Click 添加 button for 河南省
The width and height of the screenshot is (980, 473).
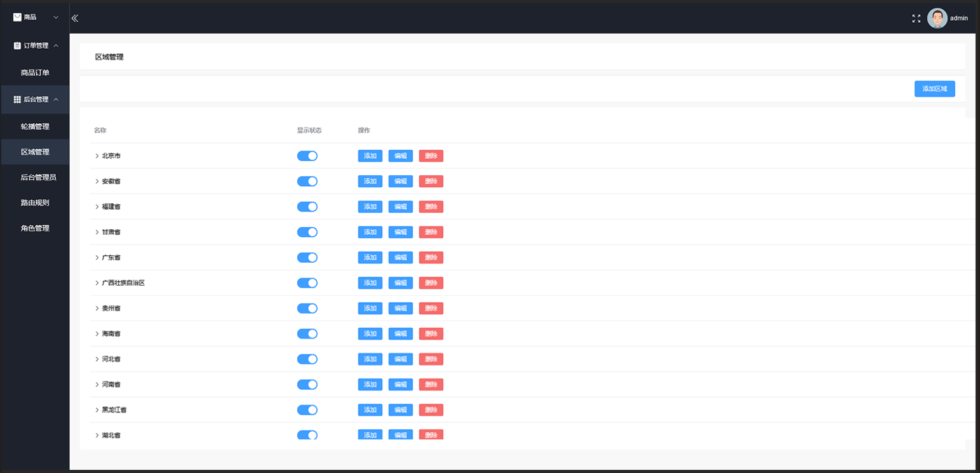point(370,384)
